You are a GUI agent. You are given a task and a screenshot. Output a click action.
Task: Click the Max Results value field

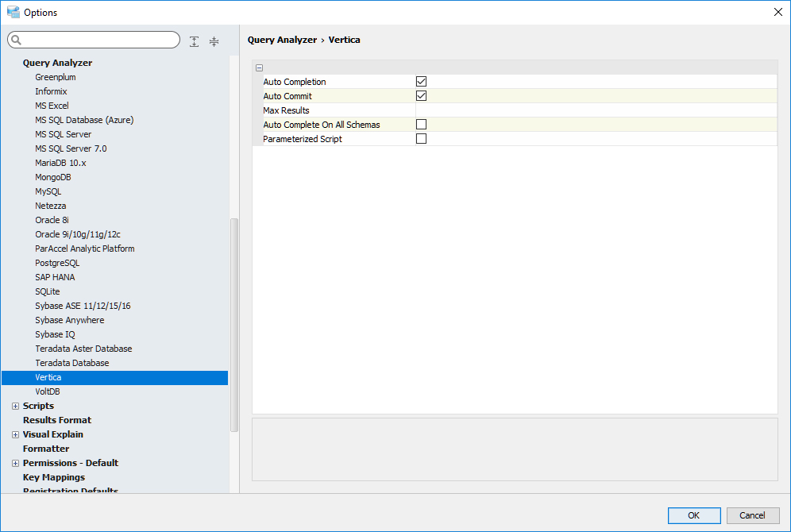pyautogui.click(x=596, y=110)
